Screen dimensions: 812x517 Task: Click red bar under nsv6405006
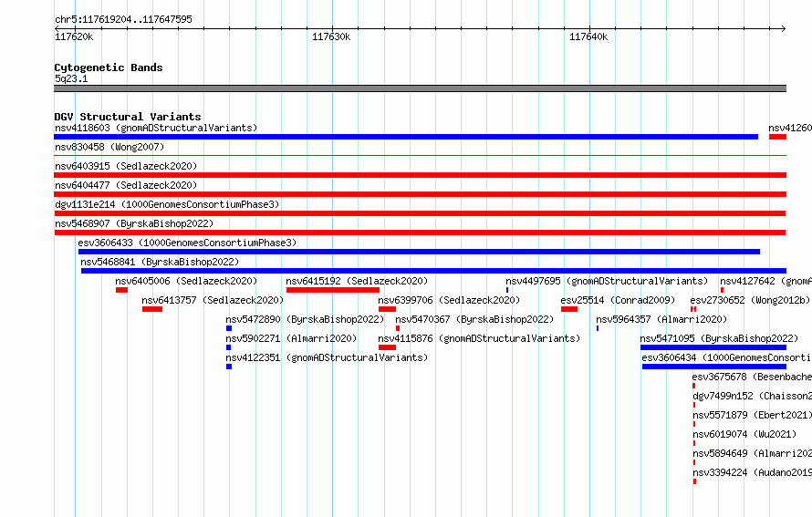point(121,290)
